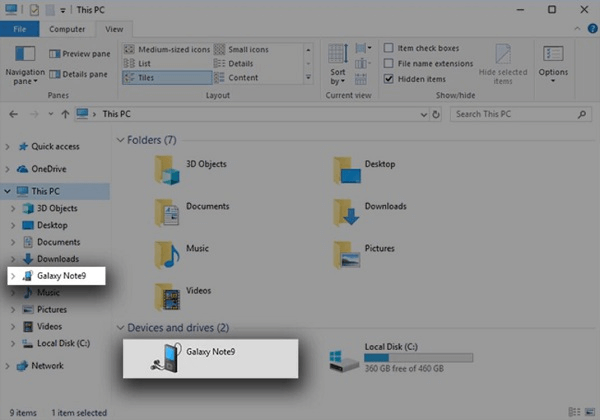The image size is (600, 420).
Task: Collapse the Folders (7) group
Action: 121,139
